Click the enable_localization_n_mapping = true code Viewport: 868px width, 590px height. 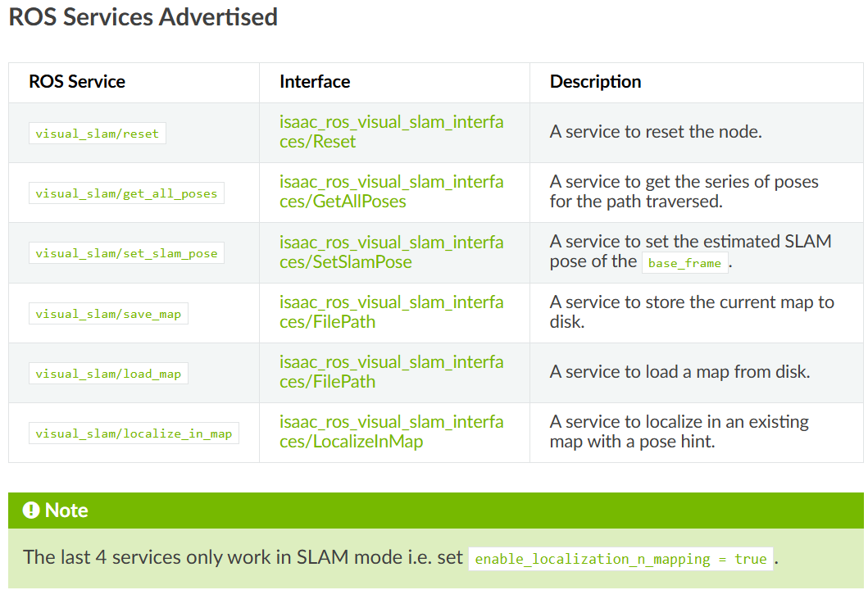pyautogui.click(x=620, y=559)
